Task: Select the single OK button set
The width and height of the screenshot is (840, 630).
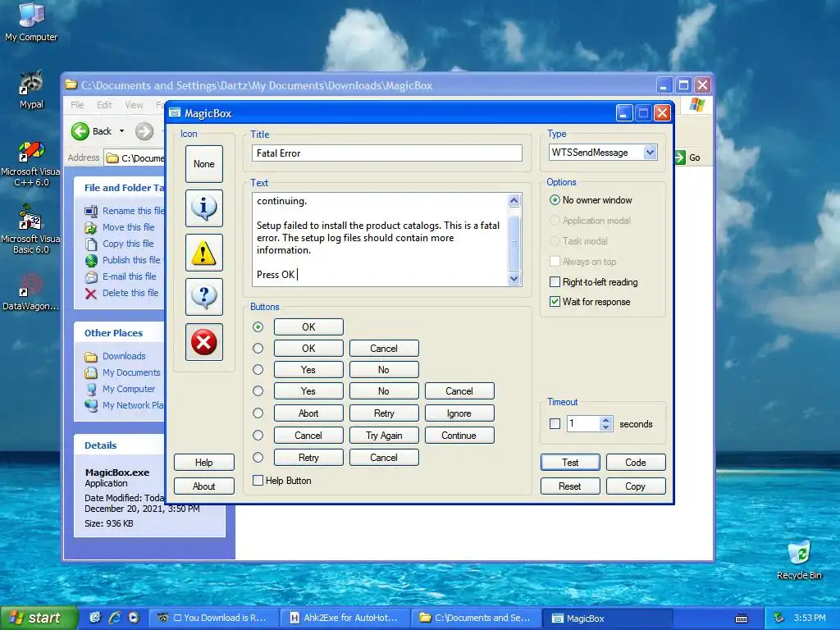Action: (x=258, y=326)
